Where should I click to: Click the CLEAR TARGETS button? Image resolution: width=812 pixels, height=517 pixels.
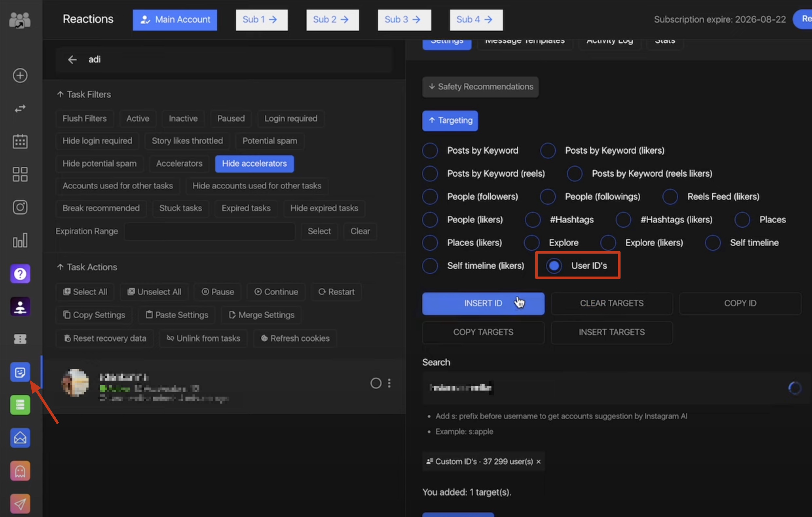611,303
